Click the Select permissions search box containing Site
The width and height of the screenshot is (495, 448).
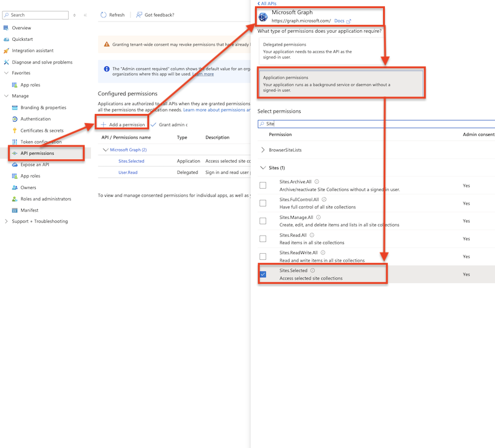coord(376,124)
